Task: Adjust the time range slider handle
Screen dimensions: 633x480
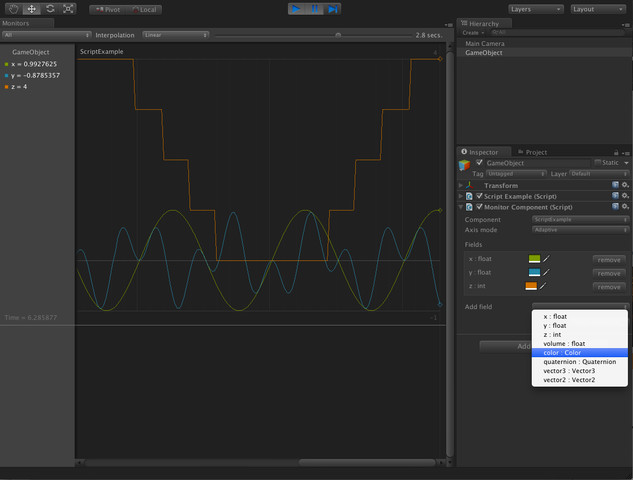Action: coord(338,36)
